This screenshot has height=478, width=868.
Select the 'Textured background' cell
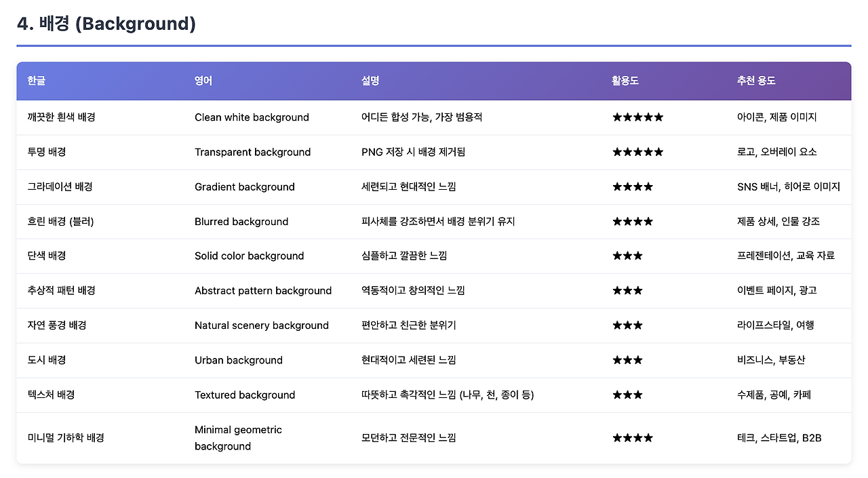(x=245, y=395)
